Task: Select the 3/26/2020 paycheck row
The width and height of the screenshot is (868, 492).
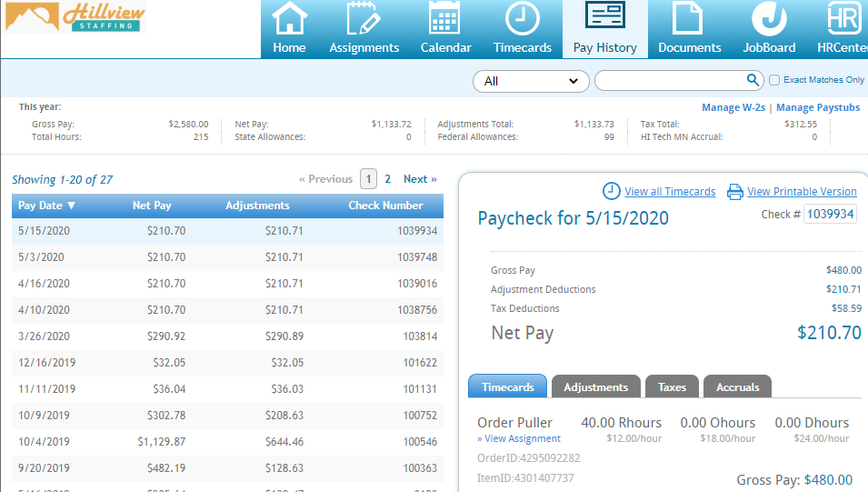Action: pos(227,336)
